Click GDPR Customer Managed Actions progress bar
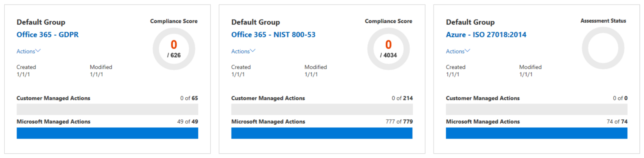 pos(107,109)
